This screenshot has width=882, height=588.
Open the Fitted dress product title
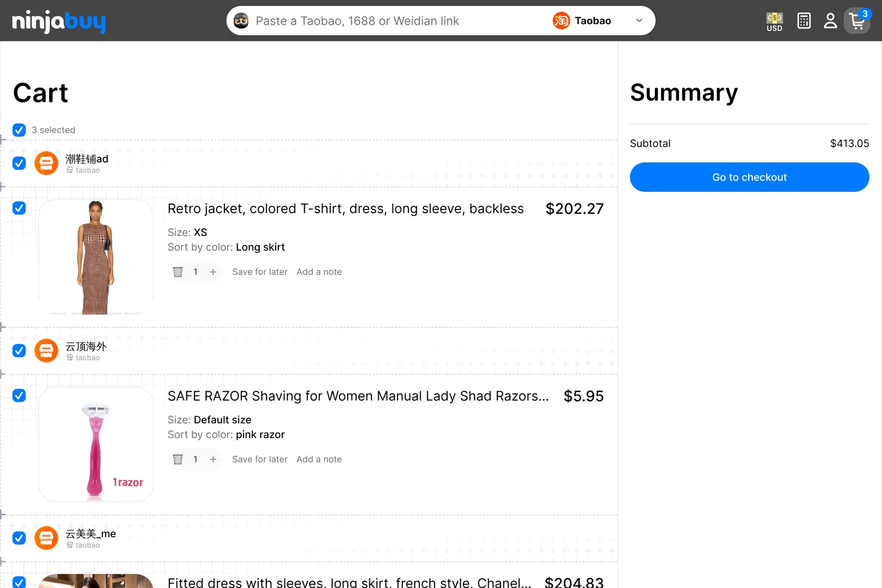(x=349, y=582)
